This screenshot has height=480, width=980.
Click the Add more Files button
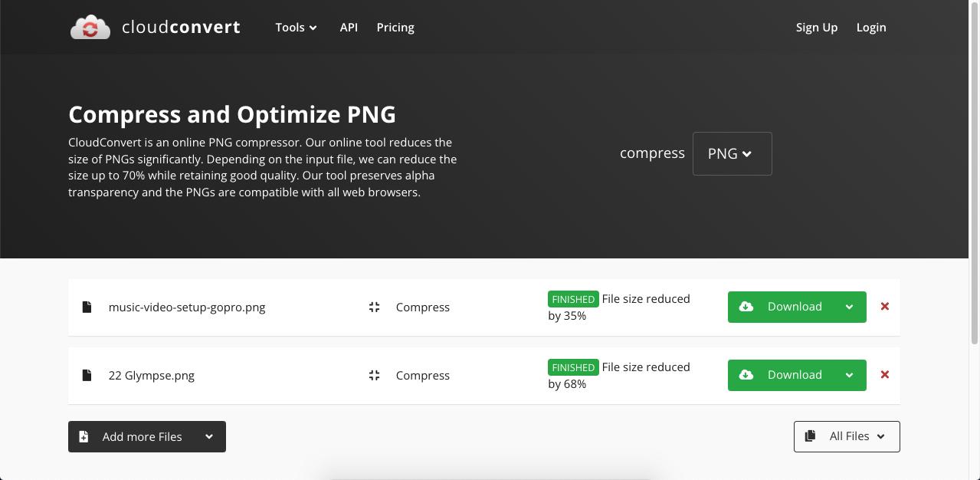(x=147, y=436)
